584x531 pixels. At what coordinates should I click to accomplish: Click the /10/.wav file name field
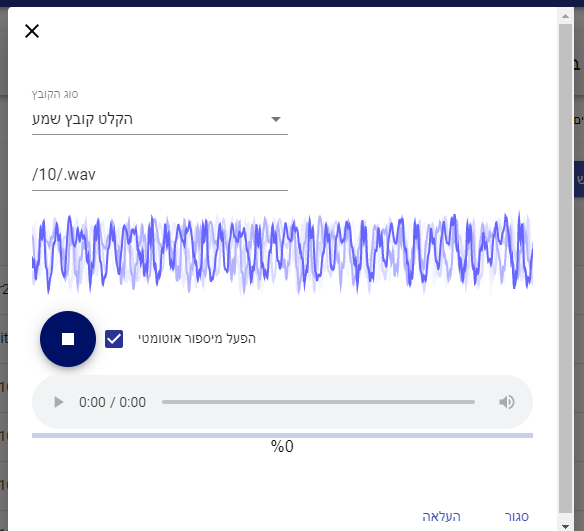click(160, 175)
